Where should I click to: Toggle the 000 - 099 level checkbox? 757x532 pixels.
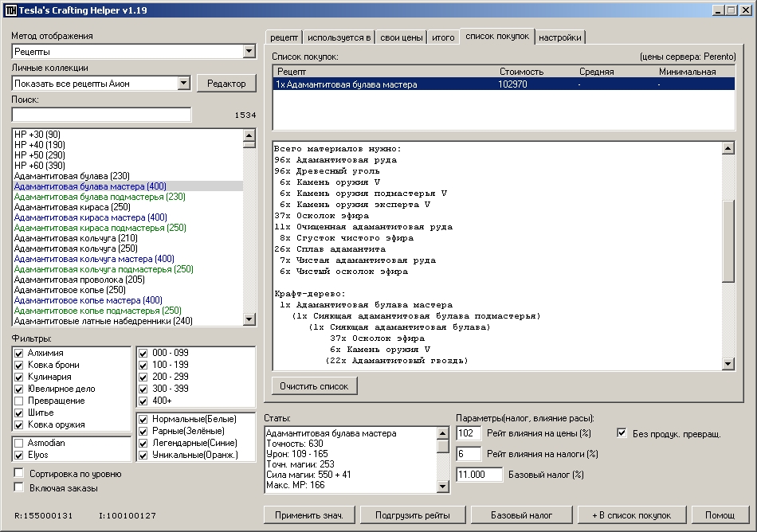pyautogui.click(x=143, y=353)
